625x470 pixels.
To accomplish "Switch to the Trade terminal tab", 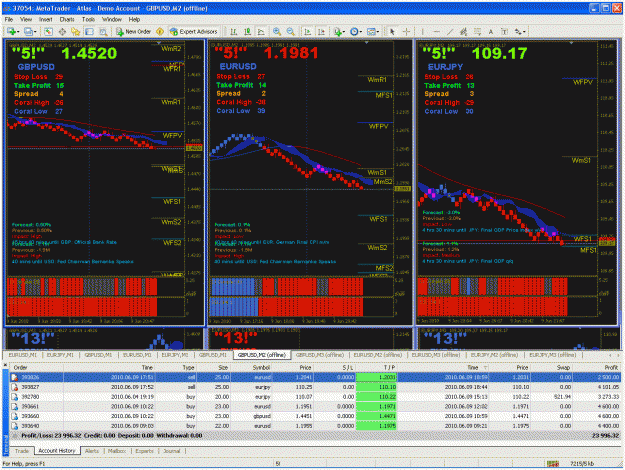I will tap(22, 451).
